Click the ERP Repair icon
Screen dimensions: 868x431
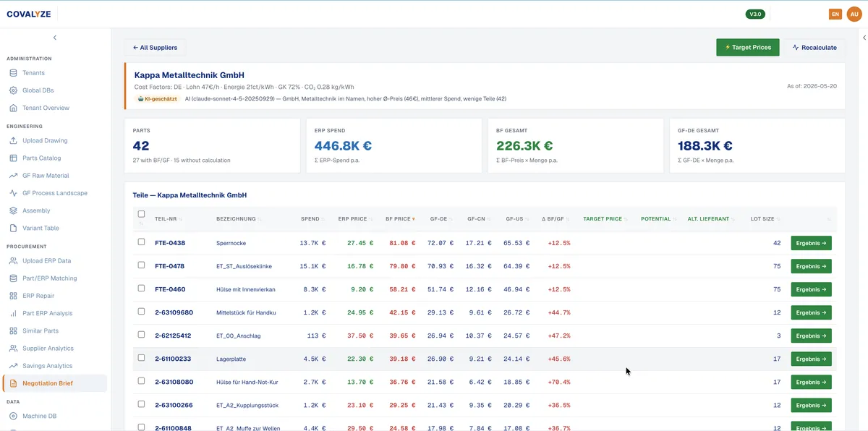[x=13, y=296]
